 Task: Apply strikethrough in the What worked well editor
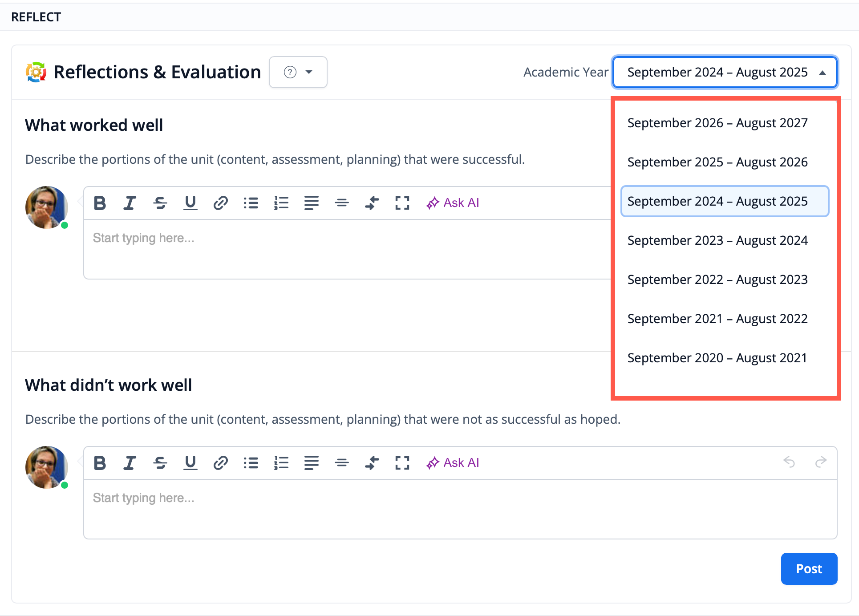[x=160, y=203]
